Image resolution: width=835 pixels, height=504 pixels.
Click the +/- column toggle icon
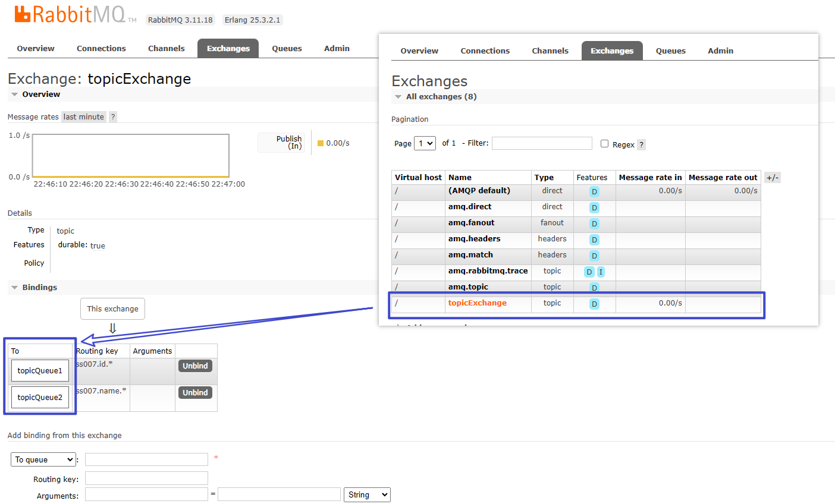pyautogui.click(x=772, y=178)
